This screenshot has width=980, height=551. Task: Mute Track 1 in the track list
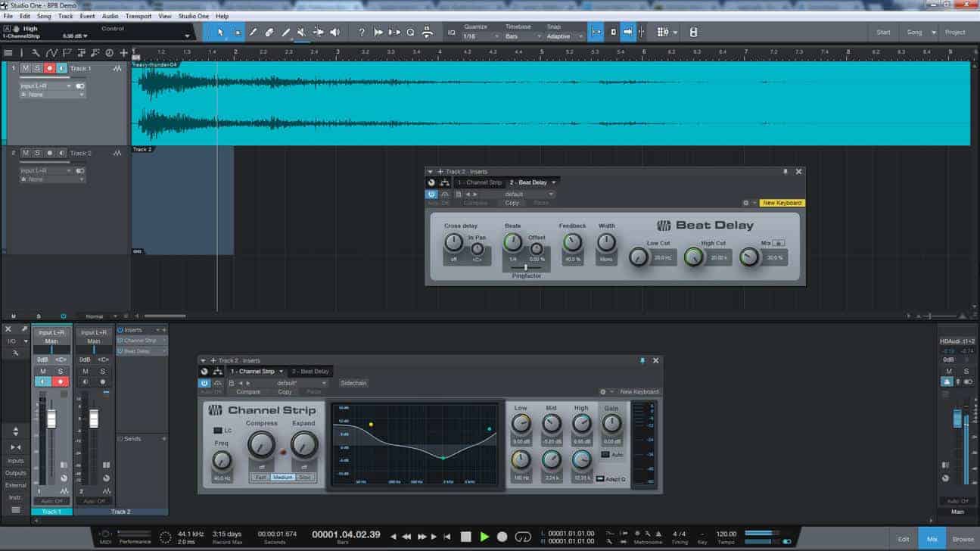coord(25,68)
